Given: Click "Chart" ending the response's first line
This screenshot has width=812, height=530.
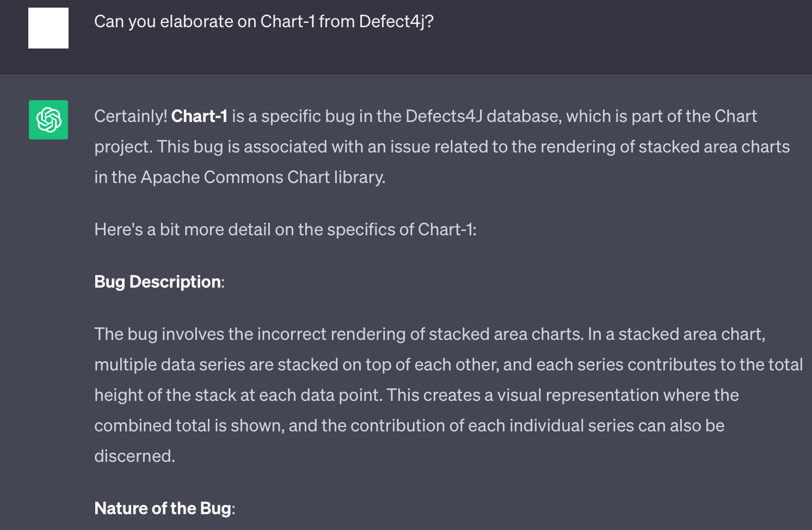Looking at the screenshot, I should click(x=735, y=116).
